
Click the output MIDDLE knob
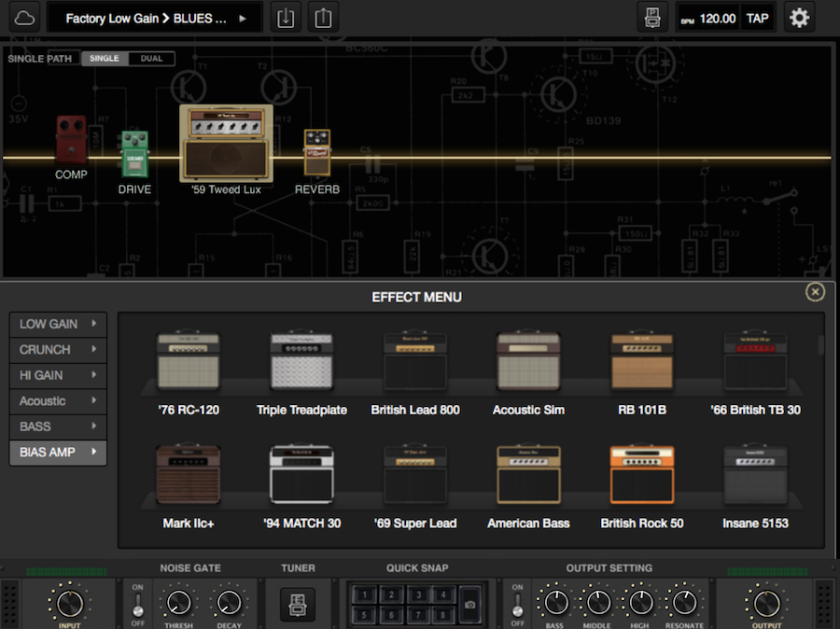point(598,603)
